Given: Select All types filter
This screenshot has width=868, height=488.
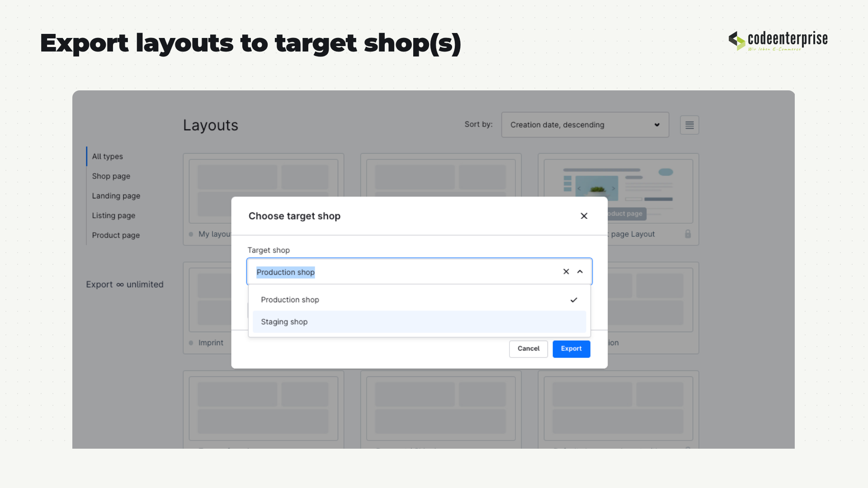Looking at the screenshot, I should [107, 156].
